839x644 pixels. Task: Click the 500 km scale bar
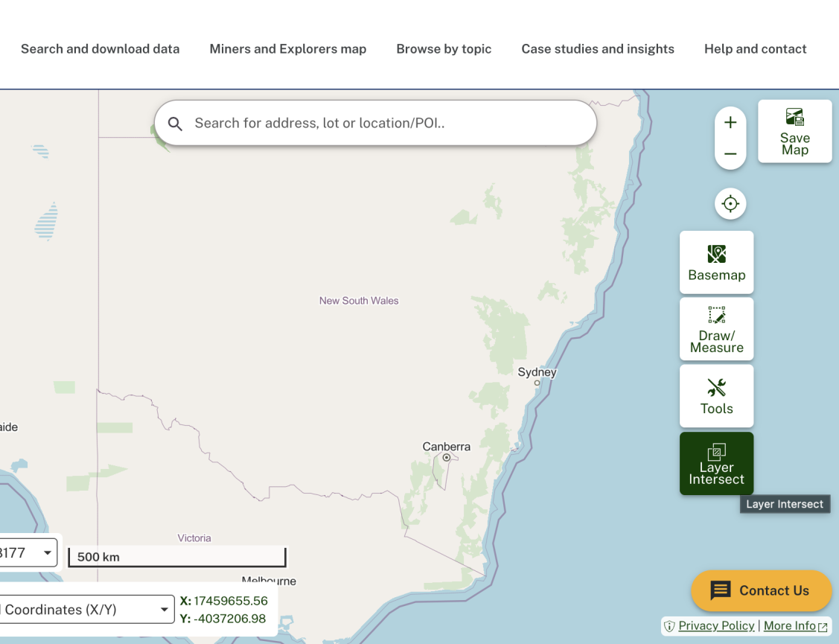coord(177,557)
